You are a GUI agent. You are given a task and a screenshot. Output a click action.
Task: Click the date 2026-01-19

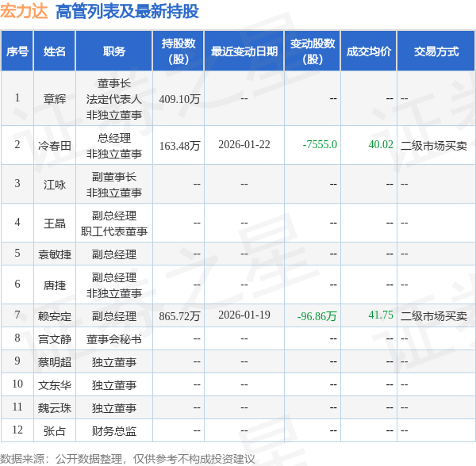tap(244, 315)
